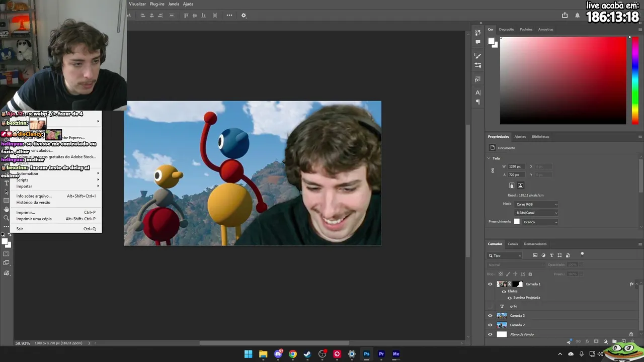This screenshot has height=362, width=644.
Task: Filter layers by smart objects
Action: [568, 255]
